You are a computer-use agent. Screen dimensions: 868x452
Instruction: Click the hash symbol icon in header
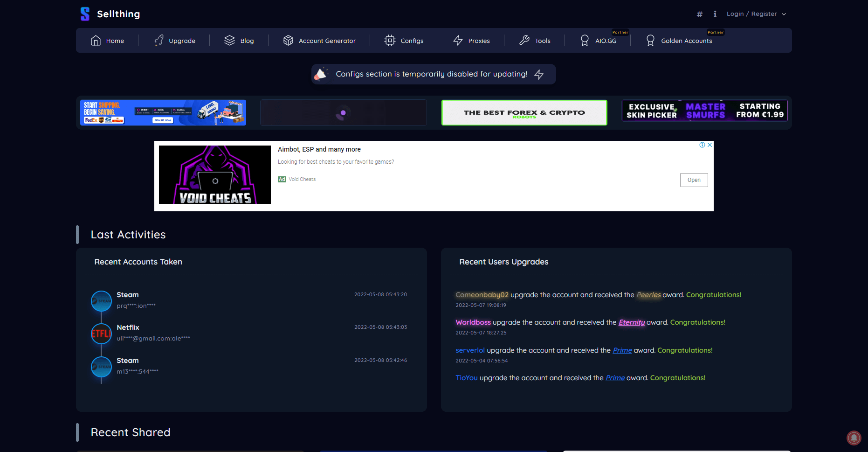[x=700, y=14]
